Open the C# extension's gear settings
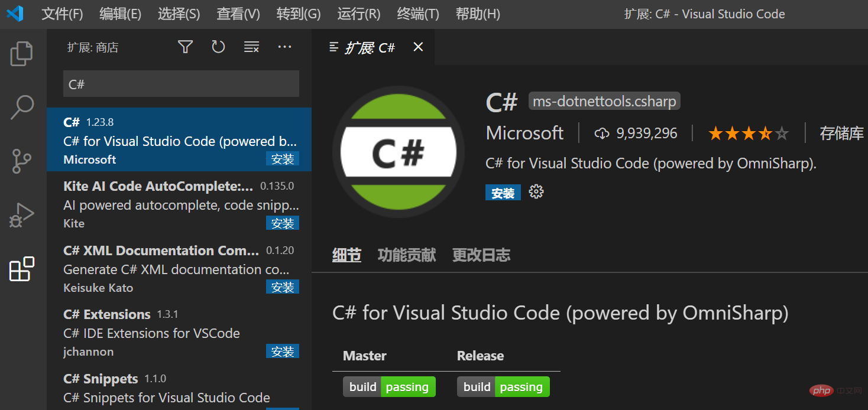 (x=536, y=191)
